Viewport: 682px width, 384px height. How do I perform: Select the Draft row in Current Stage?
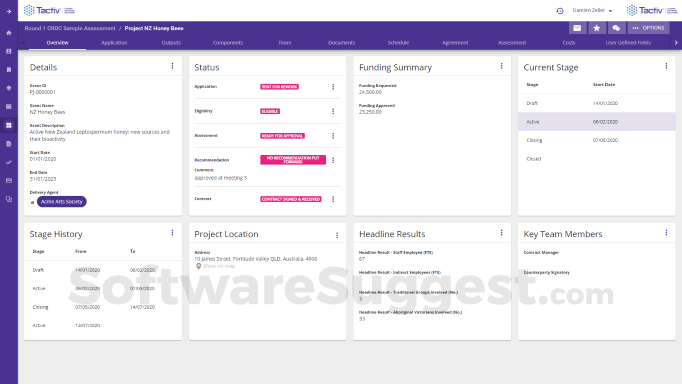[x=596, y=104]
